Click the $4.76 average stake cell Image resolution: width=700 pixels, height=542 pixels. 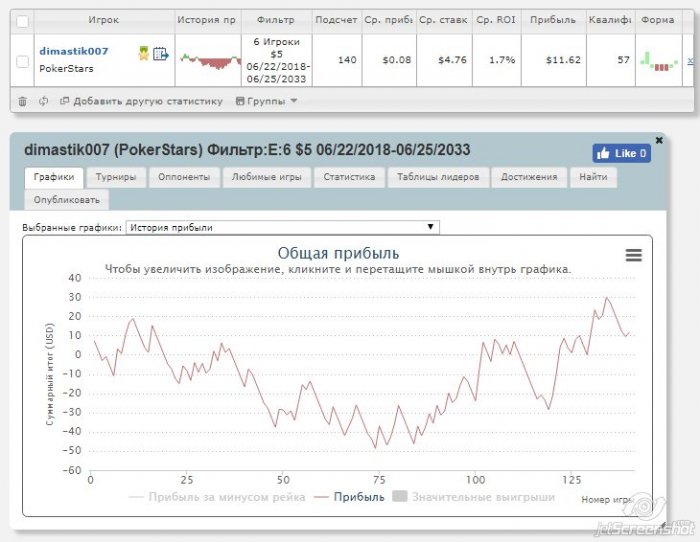click(444, 60)
